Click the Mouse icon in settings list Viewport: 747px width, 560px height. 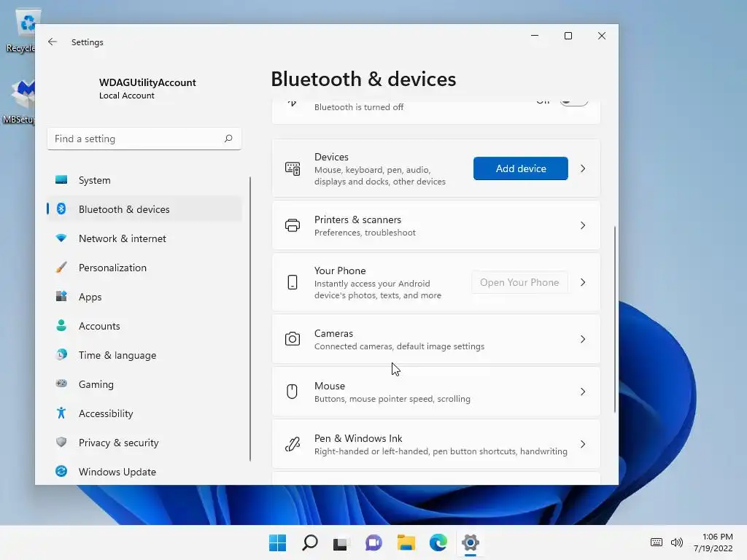click(292, 392)
